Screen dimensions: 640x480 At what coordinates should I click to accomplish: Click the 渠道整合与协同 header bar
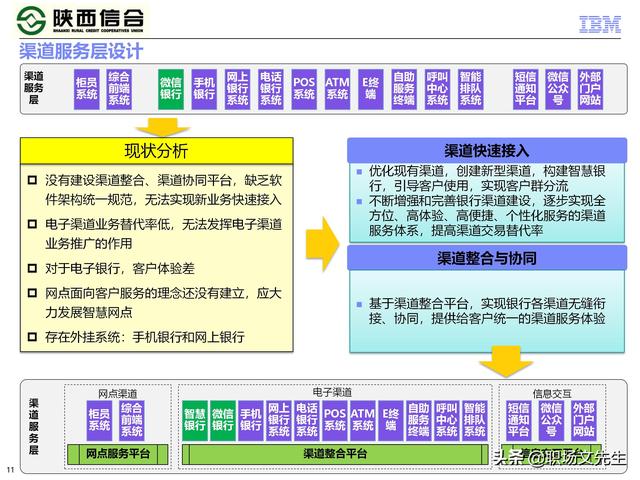tap(487, 258)
